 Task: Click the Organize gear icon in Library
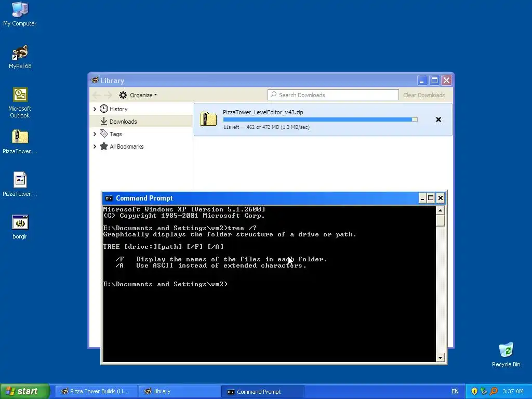(x=123, y=95)
